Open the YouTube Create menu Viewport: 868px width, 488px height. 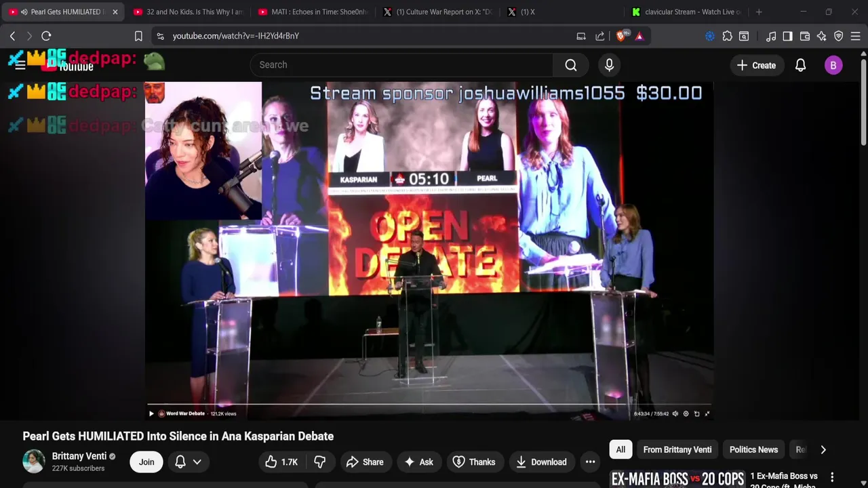(x=756, y=65)
